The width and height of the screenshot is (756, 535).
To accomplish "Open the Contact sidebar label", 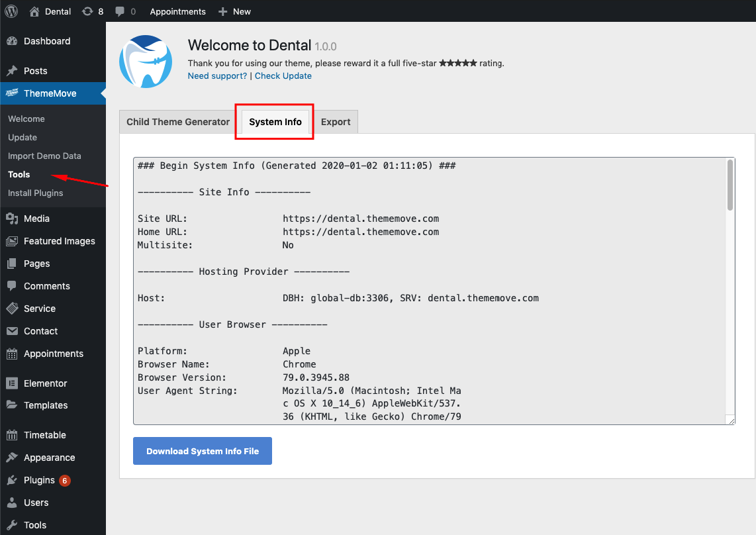I will point(40,332).
